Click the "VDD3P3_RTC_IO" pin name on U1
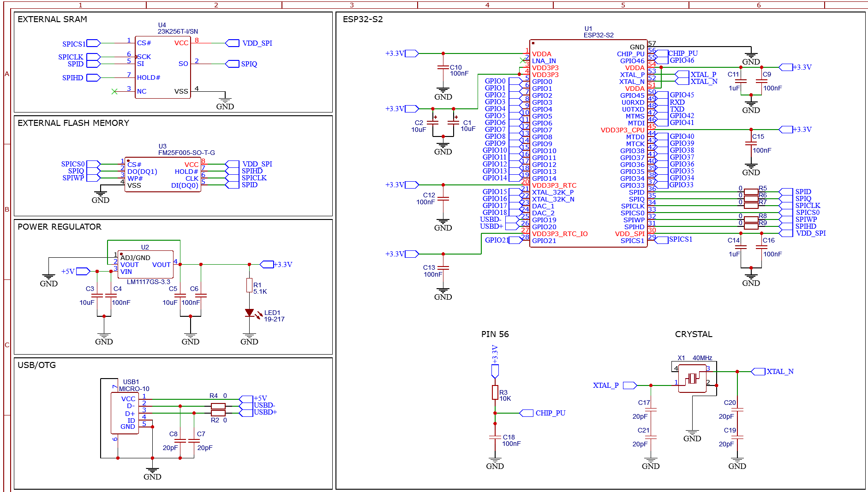 (560, 234)
